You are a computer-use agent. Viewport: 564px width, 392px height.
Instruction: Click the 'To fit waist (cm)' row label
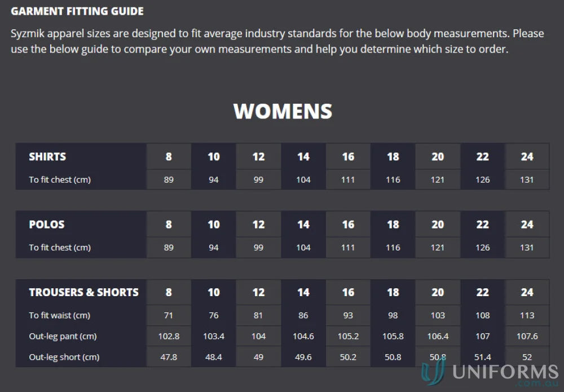click(59, 315)
